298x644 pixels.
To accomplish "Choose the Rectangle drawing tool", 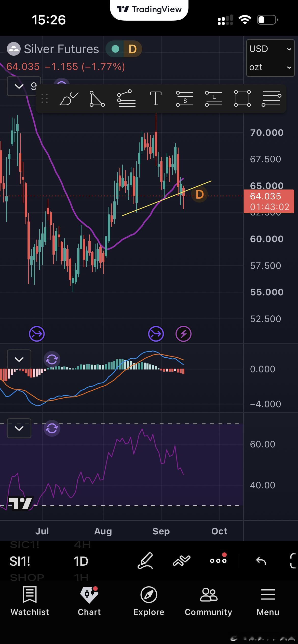I will (242, 98).
